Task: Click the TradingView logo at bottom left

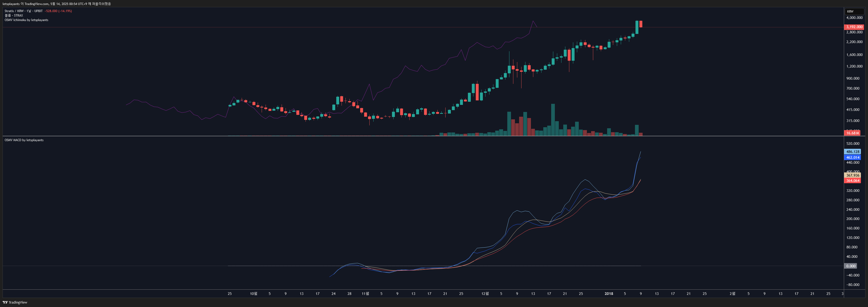Action: coord(15,302)
